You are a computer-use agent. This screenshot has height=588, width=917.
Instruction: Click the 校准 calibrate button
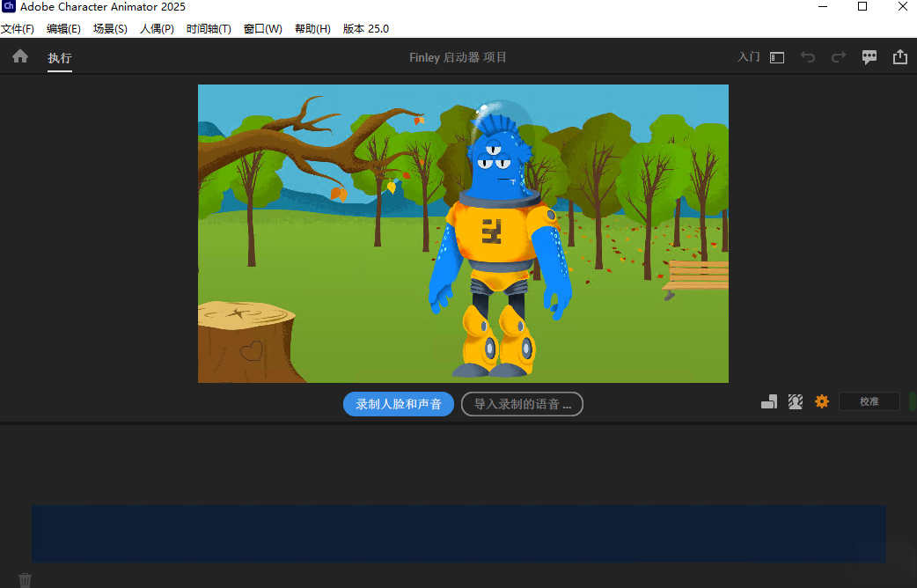869,401
